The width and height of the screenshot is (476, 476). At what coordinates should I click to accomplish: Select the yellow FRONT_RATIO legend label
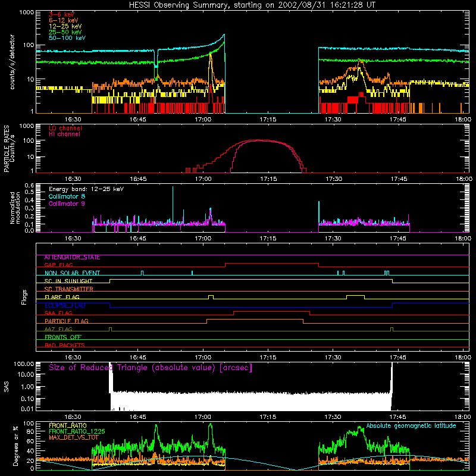pos(68,425)
